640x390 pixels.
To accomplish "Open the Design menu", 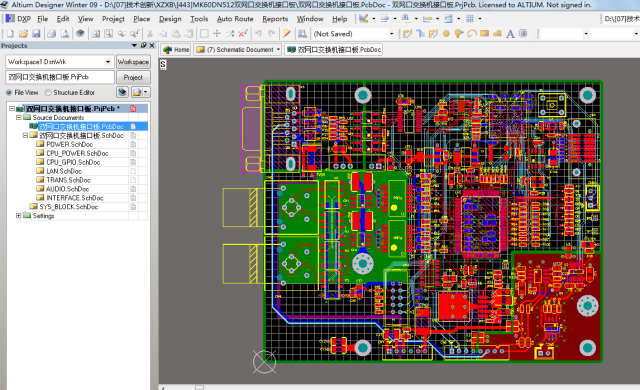I will 170,19.
